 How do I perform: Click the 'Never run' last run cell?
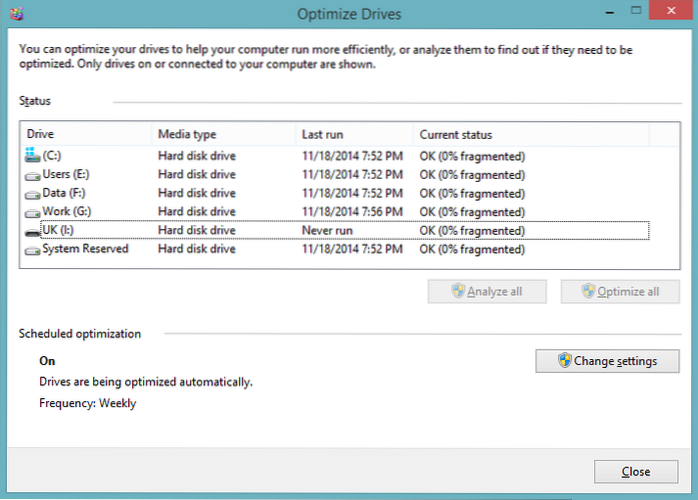coord(327,230)
